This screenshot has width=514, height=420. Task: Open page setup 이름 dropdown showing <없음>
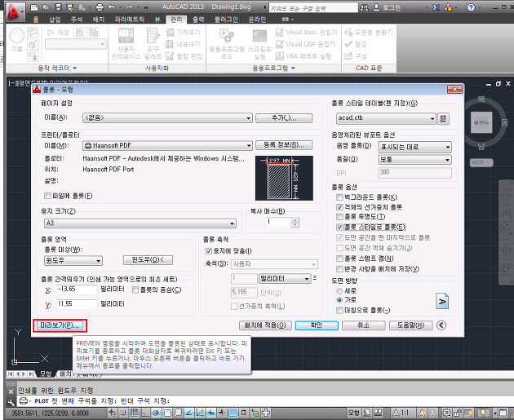(x=167, y=118)
